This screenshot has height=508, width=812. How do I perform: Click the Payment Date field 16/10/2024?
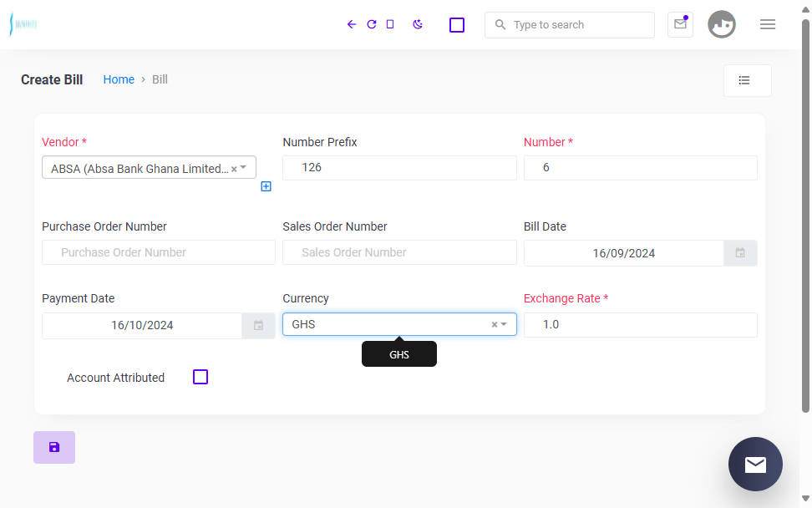click(142, 325)
